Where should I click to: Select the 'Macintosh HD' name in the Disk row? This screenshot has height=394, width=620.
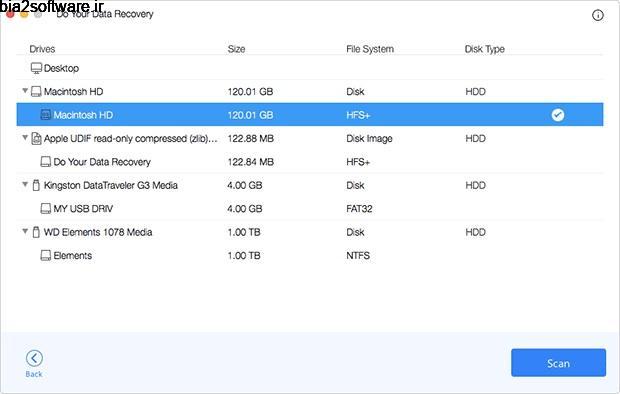click(74, 92)
